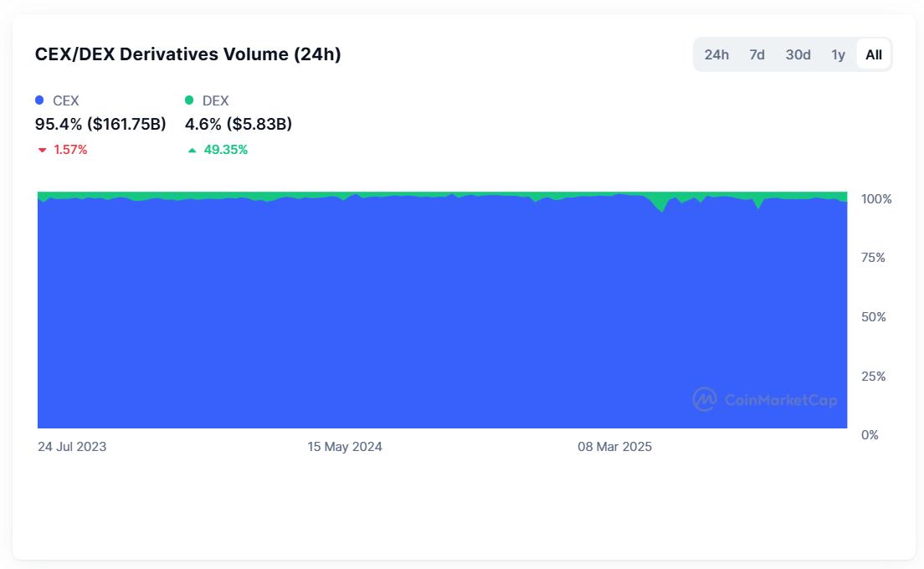The width and height of the screenshot is (924, 569).
Task: Select the All time range tab
Action: pos(874,55)
